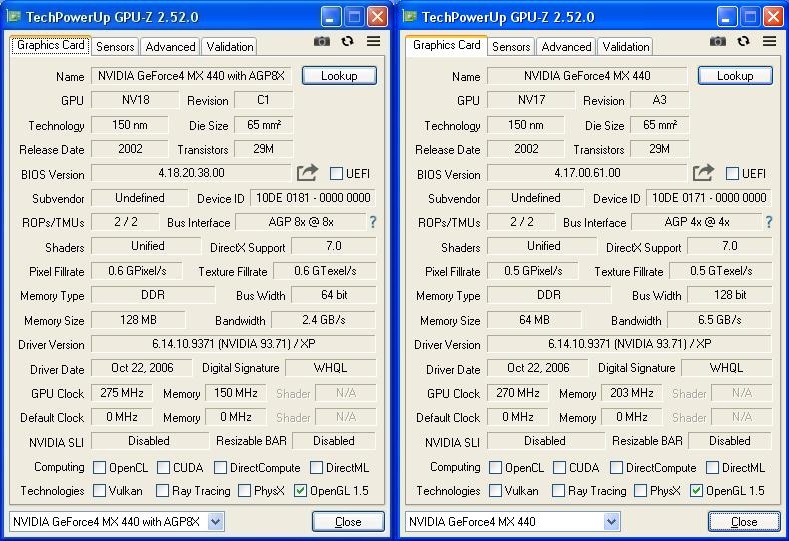This screenshot has width=789, height=541.
Task: Click the Revision value A3
Action: click(660, 100)
